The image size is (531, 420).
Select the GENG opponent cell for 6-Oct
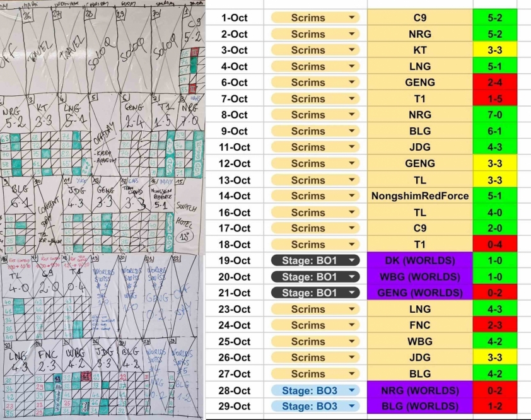click(420, 83)
